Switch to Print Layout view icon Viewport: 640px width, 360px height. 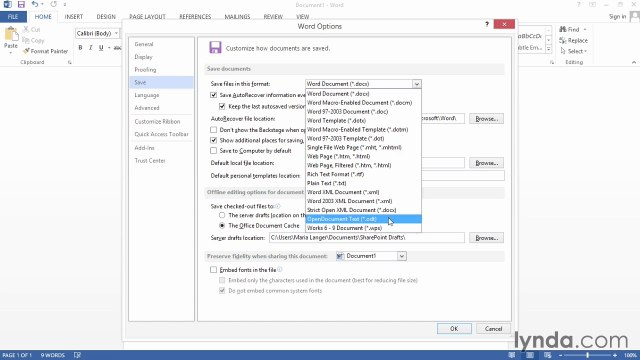530,355
